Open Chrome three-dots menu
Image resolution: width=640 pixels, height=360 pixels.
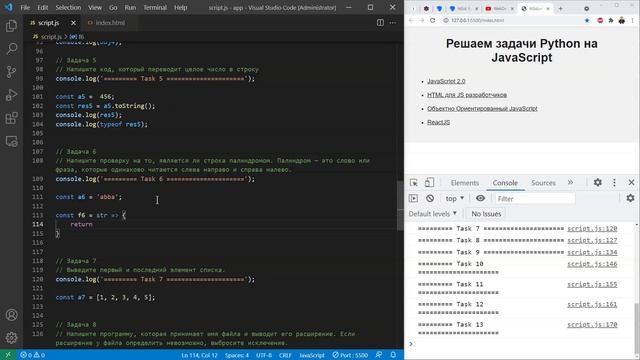(x=633, y=20)
